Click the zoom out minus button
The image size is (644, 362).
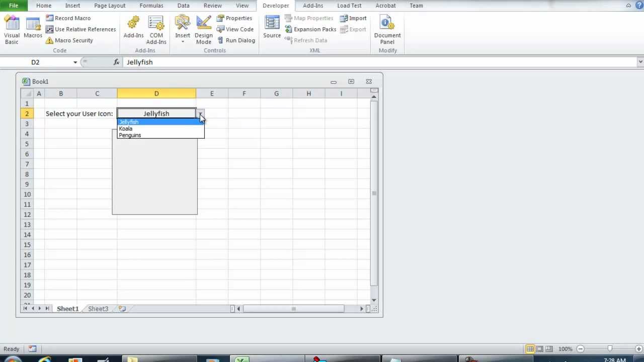point(580,349)
